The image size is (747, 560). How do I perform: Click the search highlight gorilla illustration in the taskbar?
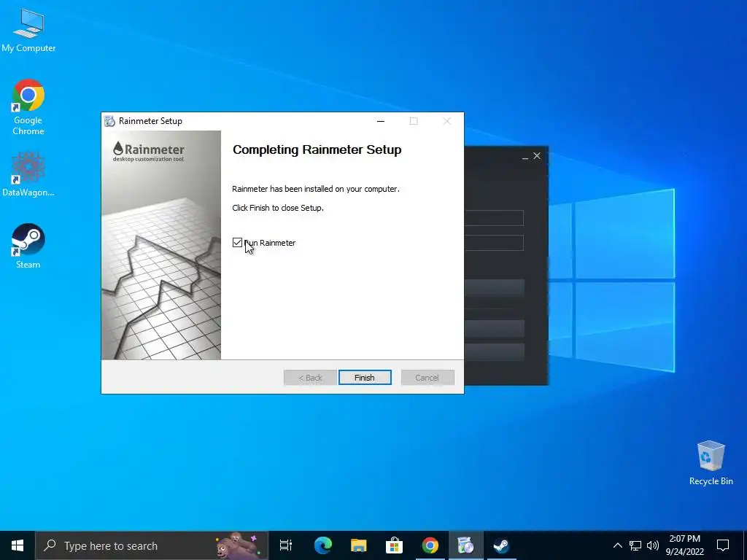tap(237, 545)
